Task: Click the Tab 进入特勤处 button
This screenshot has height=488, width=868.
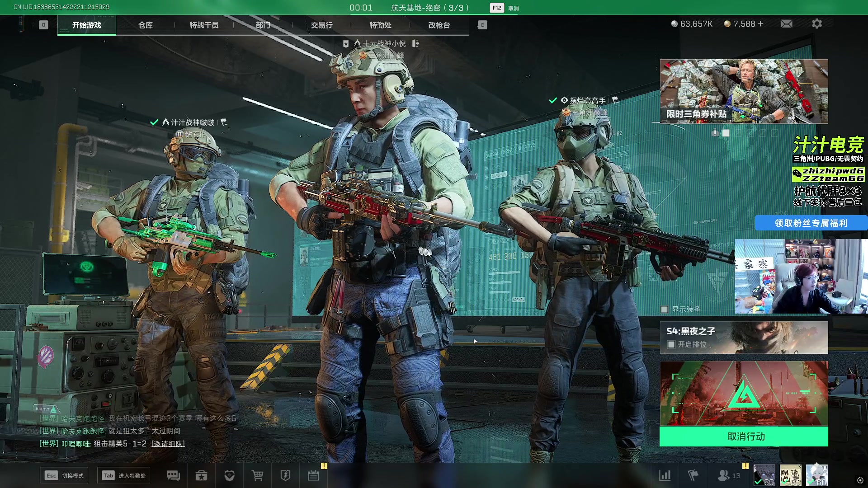Action: pos(124,475)
